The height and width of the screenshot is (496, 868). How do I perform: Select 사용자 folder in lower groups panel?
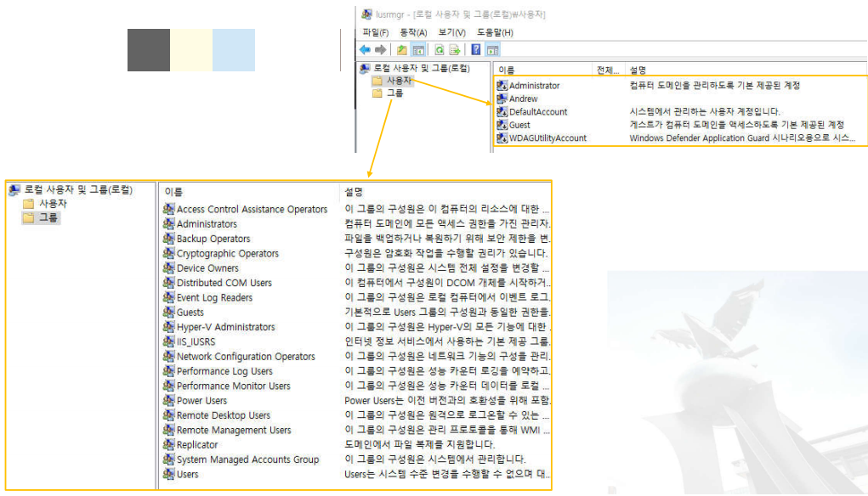click(45, 204)
